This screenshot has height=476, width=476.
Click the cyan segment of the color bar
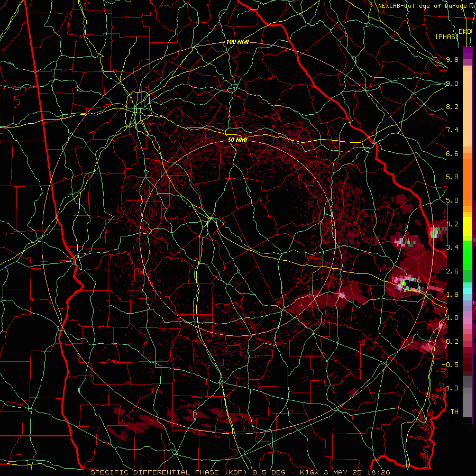pos(467,291)
